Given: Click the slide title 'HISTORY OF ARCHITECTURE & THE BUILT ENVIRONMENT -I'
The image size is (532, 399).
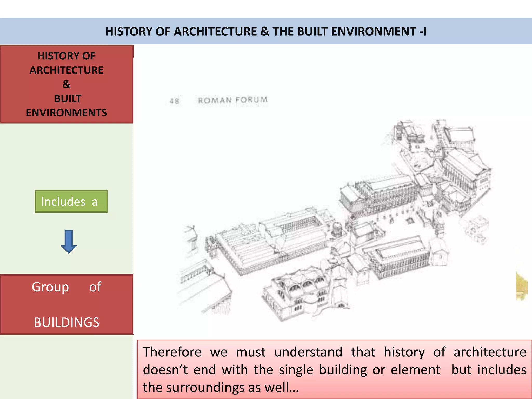Looking at the screenshot, I should point(266,31).
